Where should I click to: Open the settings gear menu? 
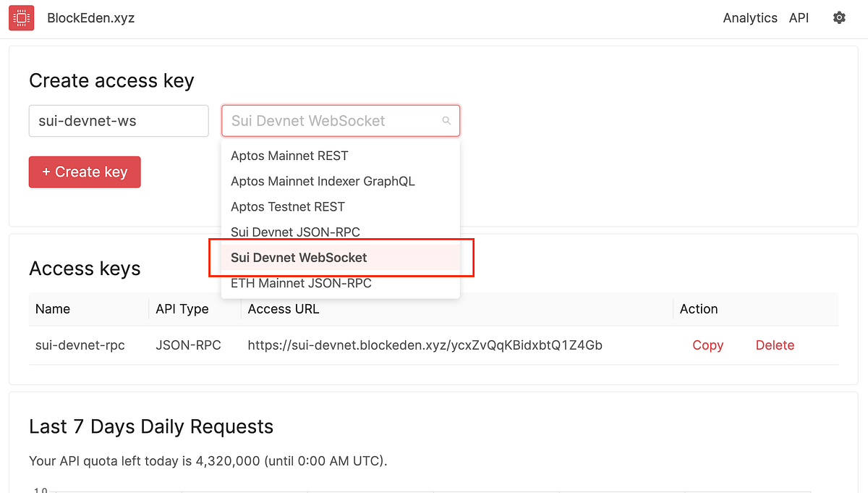(x=839, y=17)
